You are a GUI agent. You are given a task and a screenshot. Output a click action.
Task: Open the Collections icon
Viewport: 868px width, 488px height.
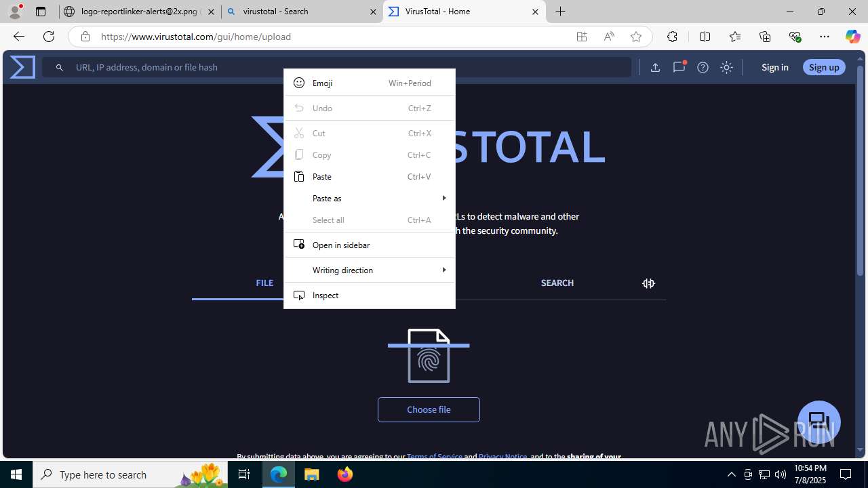(765, 37)
